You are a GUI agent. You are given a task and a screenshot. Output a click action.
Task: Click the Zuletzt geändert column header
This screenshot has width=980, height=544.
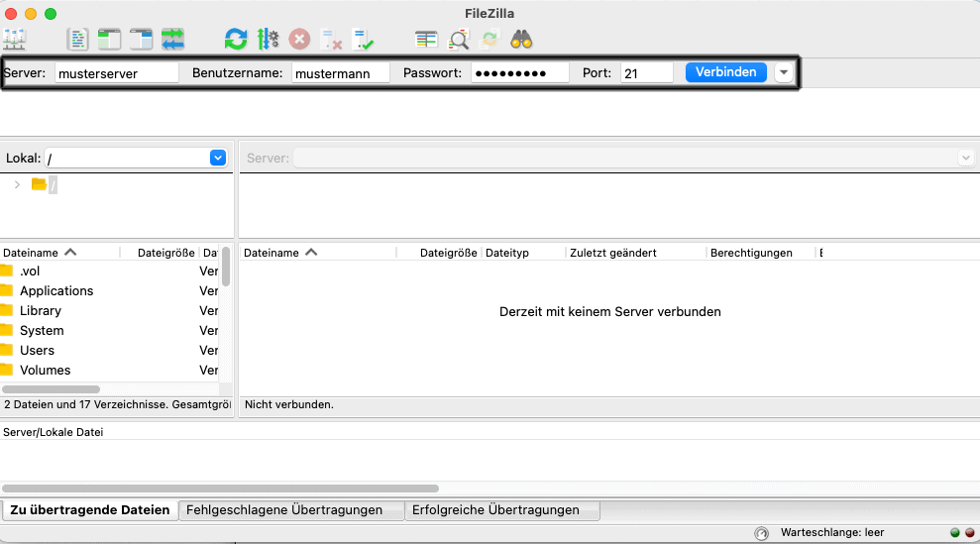636,253
